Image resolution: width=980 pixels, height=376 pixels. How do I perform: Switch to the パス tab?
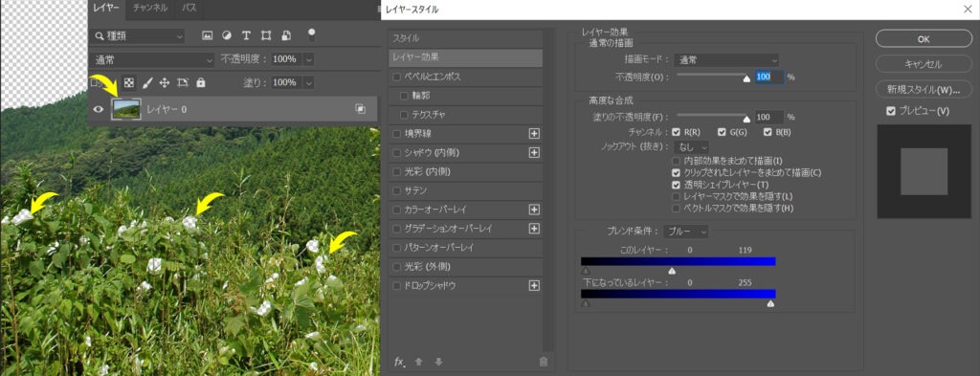[189, 8]
